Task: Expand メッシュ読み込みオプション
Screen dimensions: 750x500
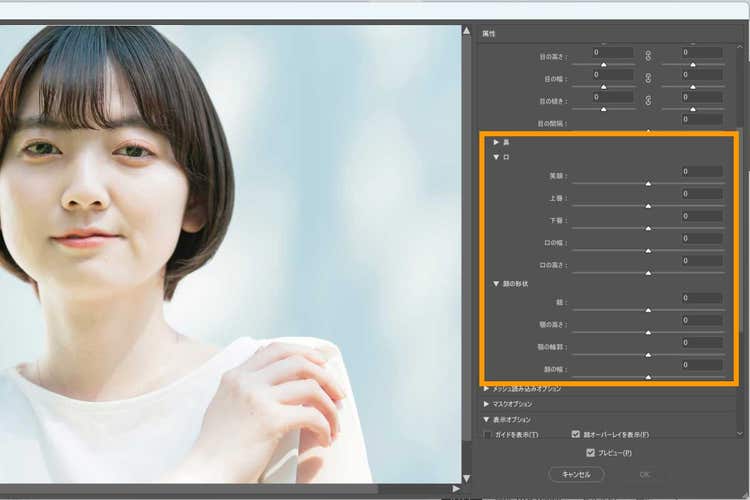Action: coord(486,389)
